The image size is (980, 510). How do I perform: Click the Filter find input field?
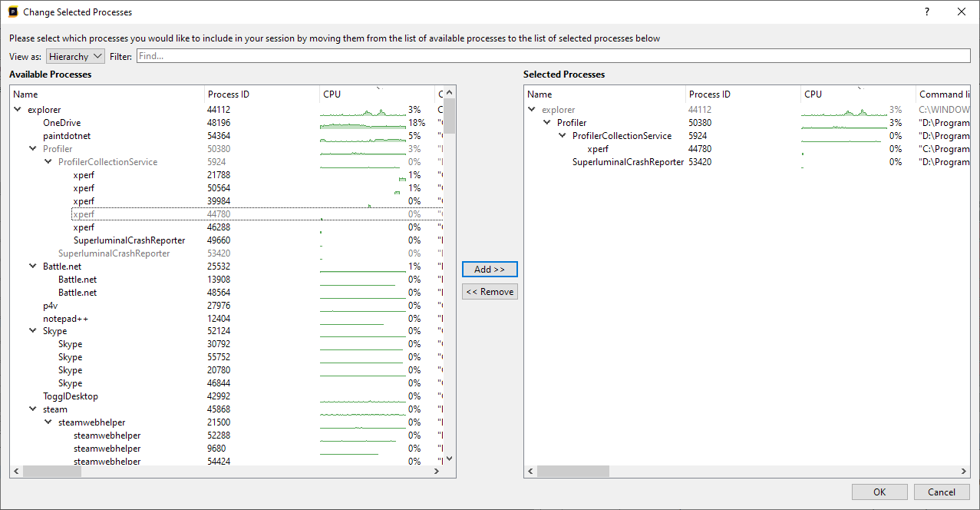(553, 56)
